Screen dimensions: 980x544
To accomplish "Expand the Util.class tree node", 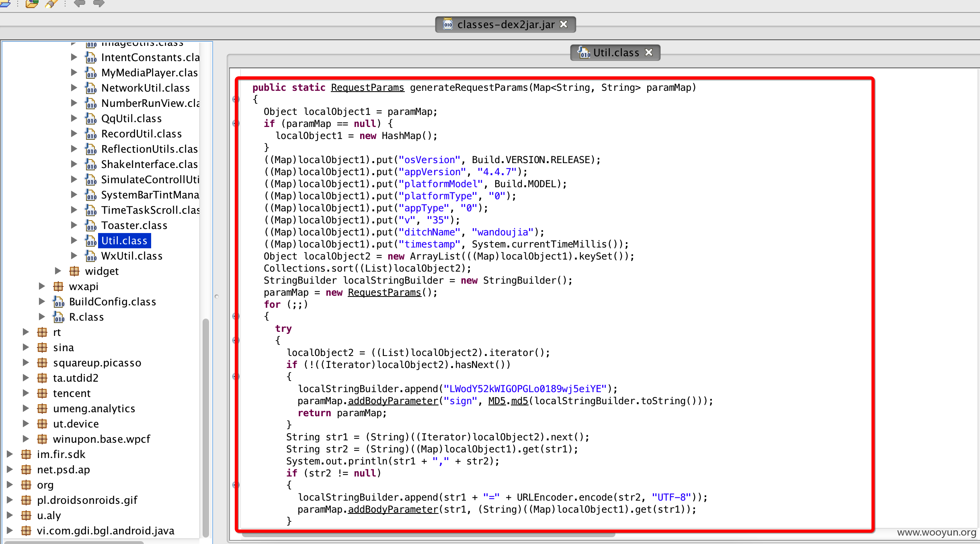I will [74, 240].
